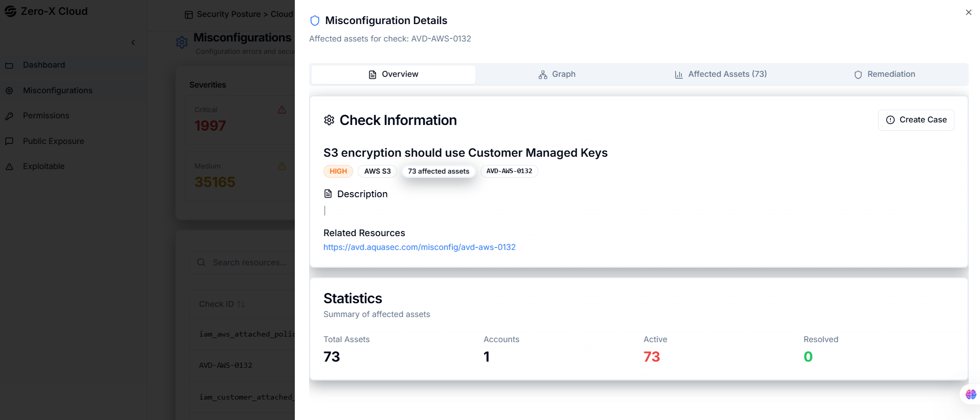Click the gear icon beside Check Information
Viewport: 980px width, 420px height.
tap(329, 120)
